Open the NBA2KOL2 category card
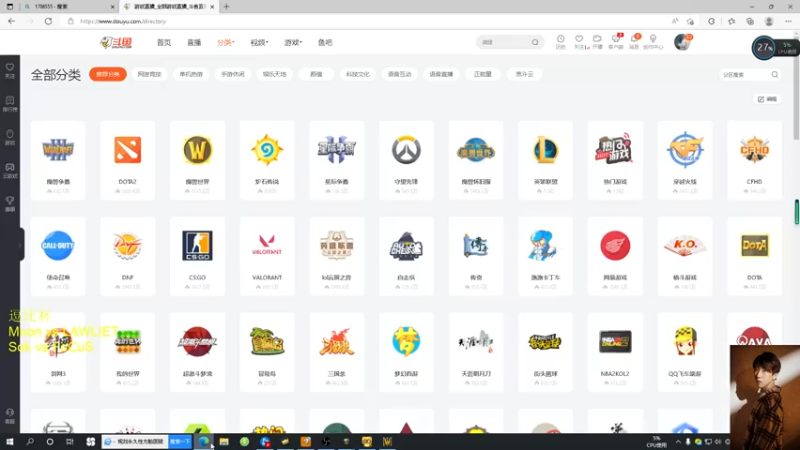The image size is (800, 450). click(615, 352)
